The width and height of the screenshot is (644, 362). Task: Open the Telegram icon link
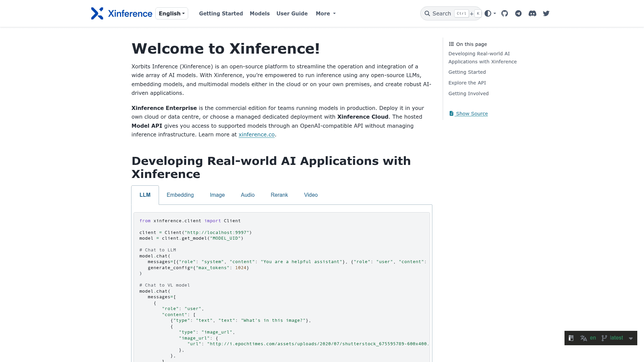tap(518, 13)
